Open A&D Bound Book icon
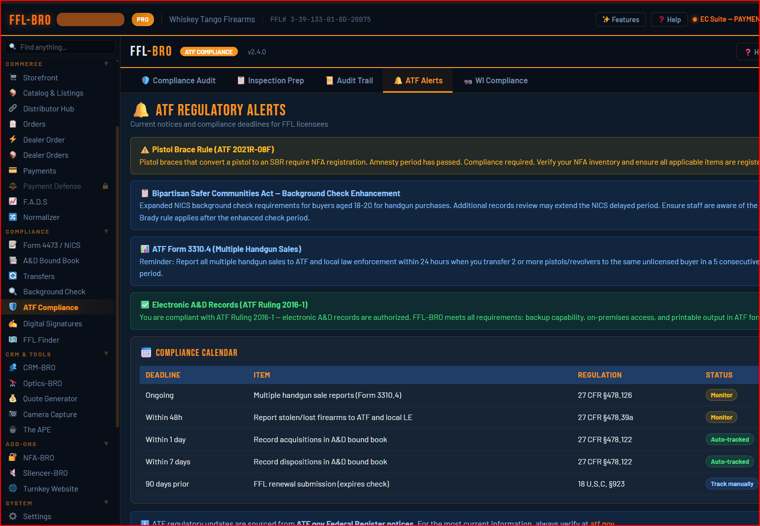 (x=13, y=261)
